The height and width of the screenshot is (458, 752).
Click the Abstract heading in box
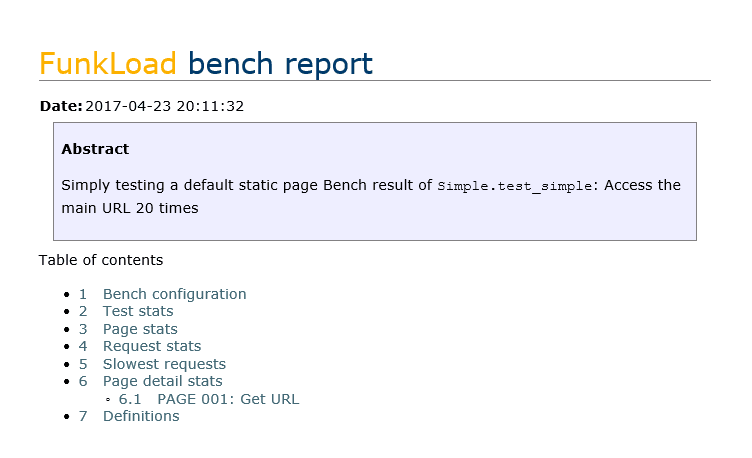click(95, 149)
